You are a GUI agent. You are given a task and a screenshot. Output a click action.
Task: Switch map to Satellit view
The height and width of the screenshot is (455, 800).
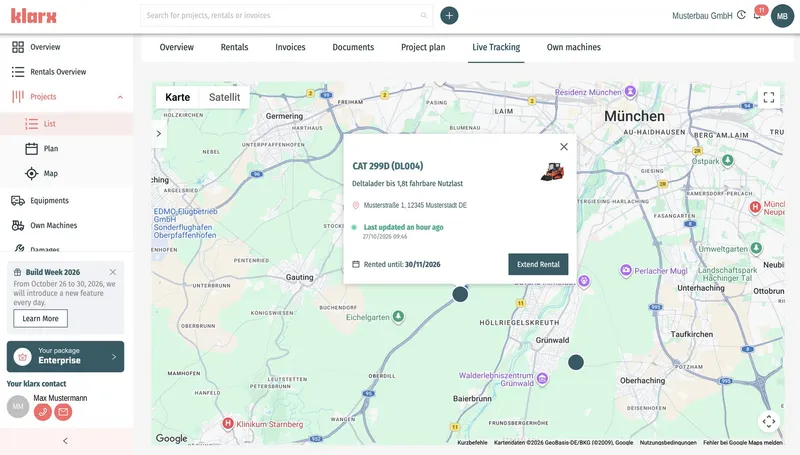(x=224, y=97)
